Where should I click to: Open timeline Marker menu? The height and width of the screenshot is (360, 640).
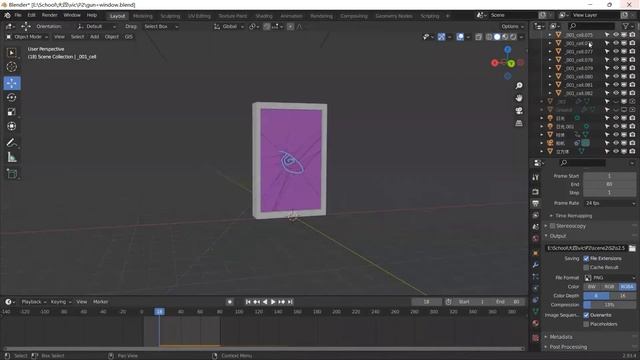click(x=100, y=302)
